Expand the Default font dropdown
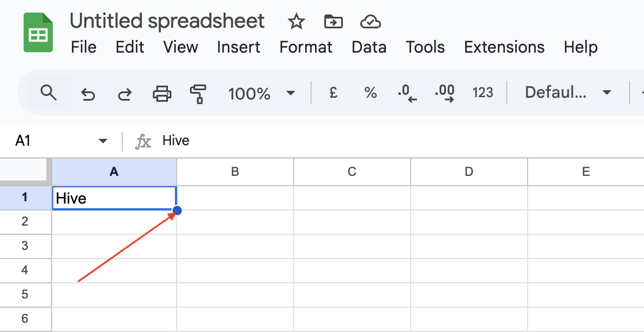 click(568, 93)
